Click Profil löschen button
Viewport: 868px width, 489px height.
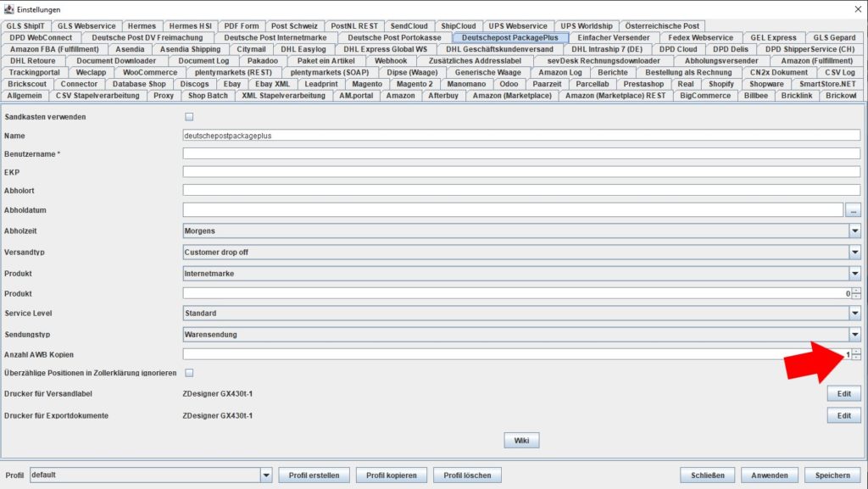pyautogui.click(x=467, y=475)
